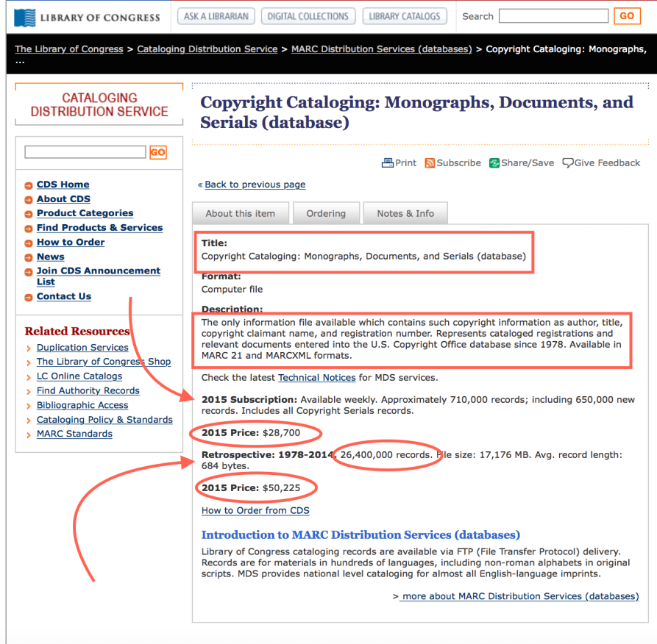Image resolution: width=657 pixels, height=644 pixels.
Task: Click the Give Feedback speech bubble icon
Action: (568, 163)
